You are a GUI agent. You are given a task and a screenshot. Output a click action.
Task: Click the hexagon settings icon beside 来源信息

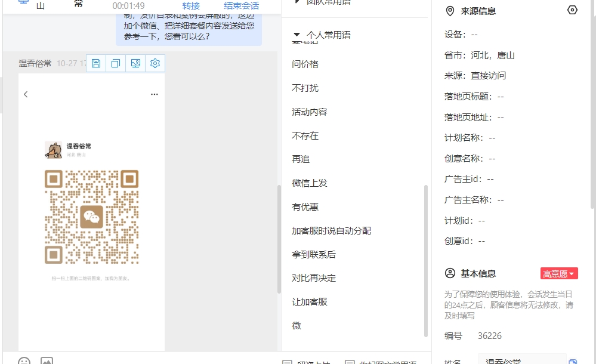click(x=572, y=10)
